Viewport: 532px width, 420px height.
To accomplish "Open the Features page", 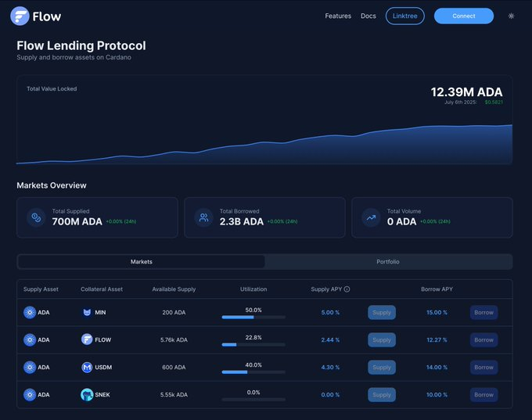I will pyautogui.click(x=338, y=16).
